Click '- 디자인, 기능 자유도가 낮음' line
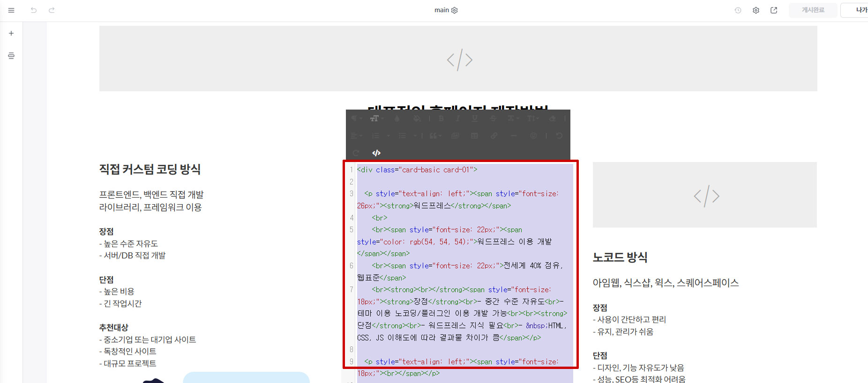Viewport: 868px width, 383px height. point(638,368)
